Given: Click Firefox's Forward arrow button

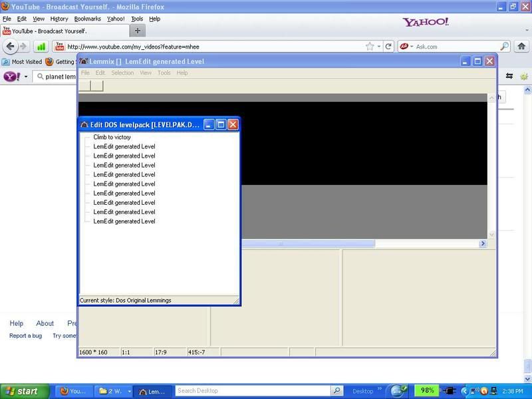Looking at the screenshot, I should pos(23,47).
